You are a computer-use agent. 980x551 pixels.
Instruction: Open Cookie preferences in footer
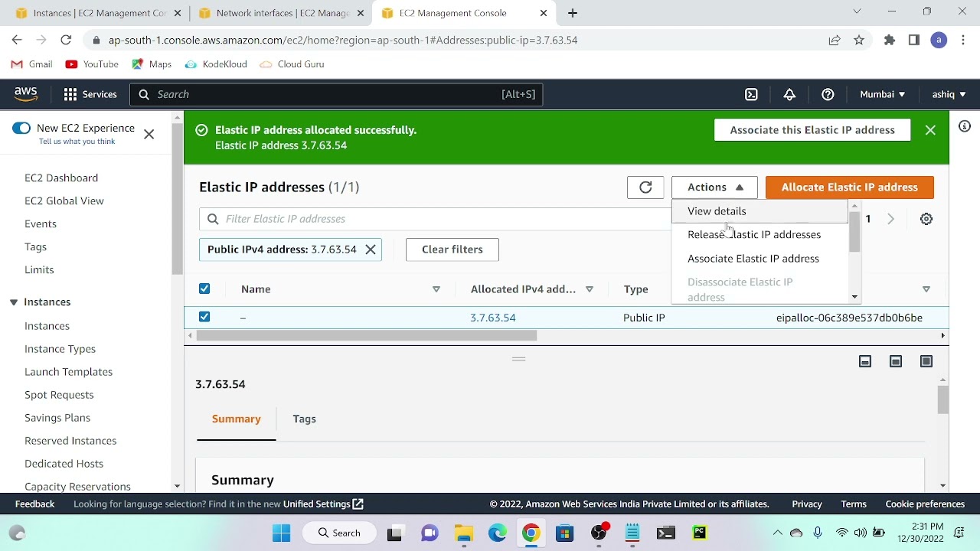point(925,504)
